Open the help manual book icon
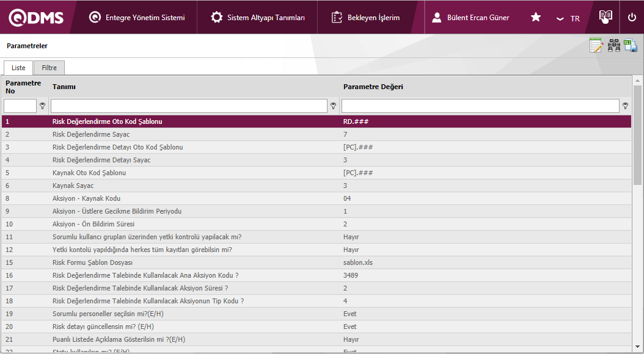The image size is (644, 354). pyautogui.click(x=605, y=17)
